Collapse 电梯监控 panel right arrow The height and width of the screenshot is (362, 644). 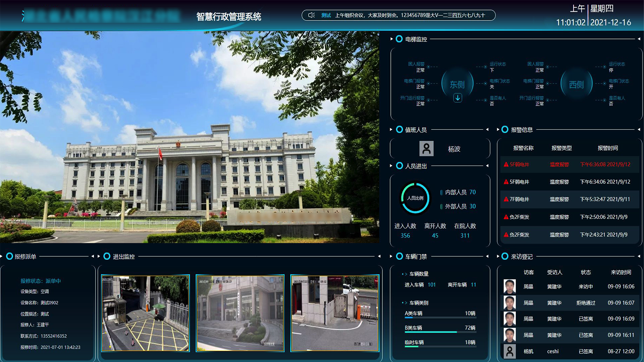[639, 39]
